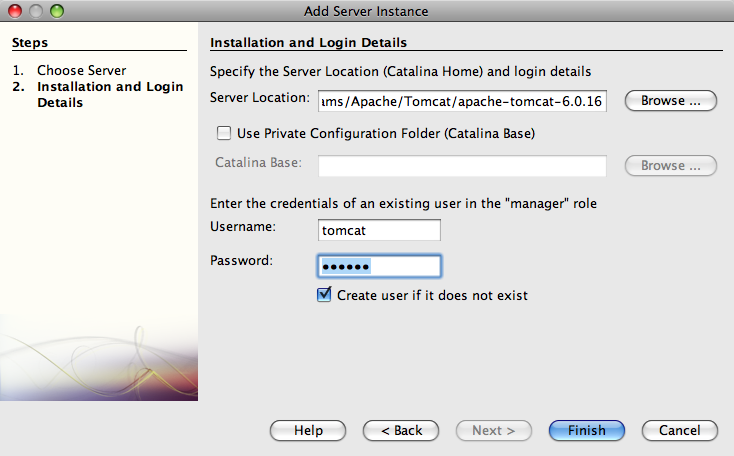734x456 pixels.
Task: Click the Add Server Instance title bar
Action: [x=366, y=11]
